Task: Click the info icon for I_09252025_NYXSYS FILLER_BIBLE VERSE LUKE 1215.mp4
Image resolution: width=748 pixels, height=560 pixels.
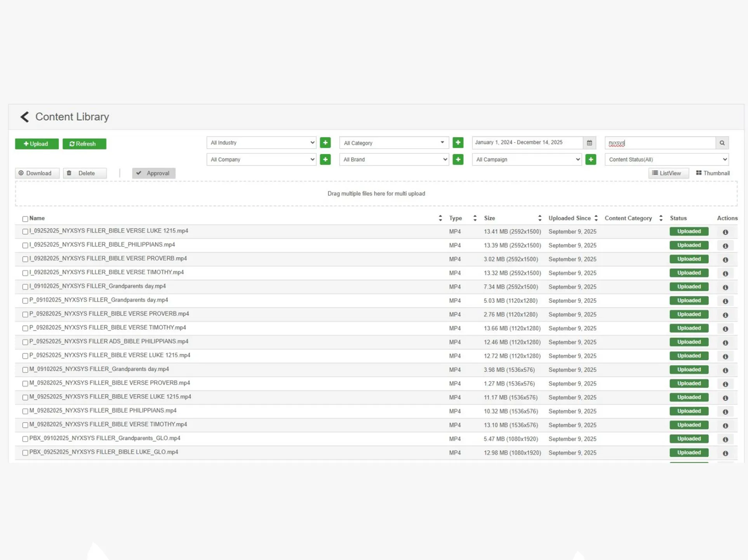Action: [725, 232]
